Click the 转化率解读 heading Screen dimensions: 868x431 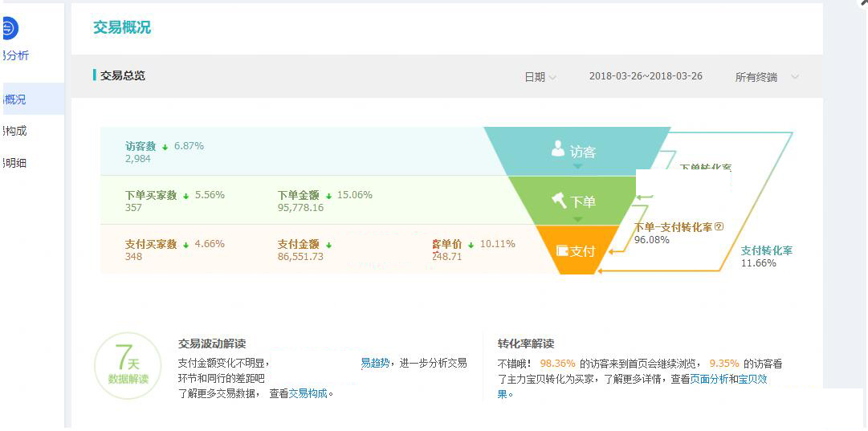(x=525, y=344)
